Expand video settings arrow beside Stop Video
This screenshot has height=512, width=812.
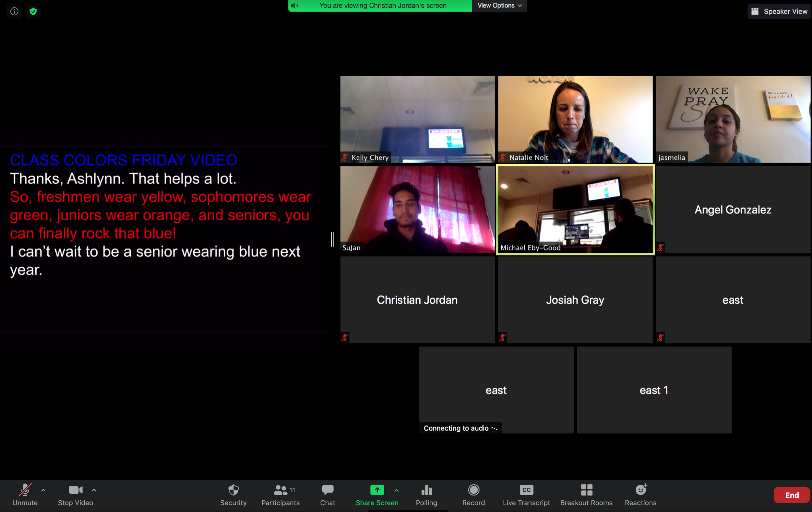pyautogui.click(x=94, y=490)
